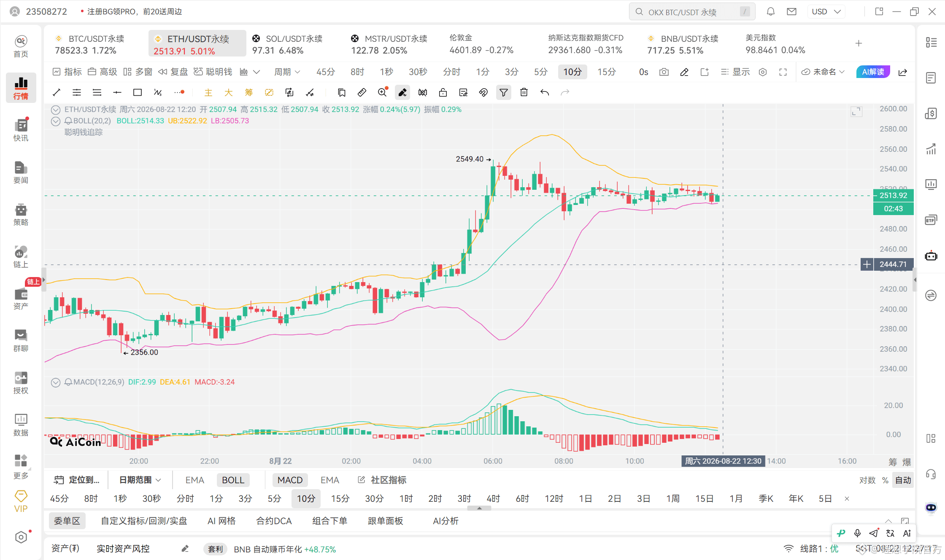Open the USD currency dropdown
The image size is (945, 560).
coord(826,12)
